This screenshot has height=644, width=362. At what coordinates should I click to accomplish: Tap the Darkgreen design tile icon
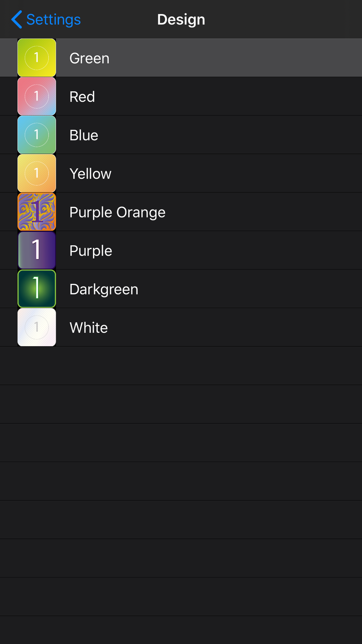(x=37, y=289)
